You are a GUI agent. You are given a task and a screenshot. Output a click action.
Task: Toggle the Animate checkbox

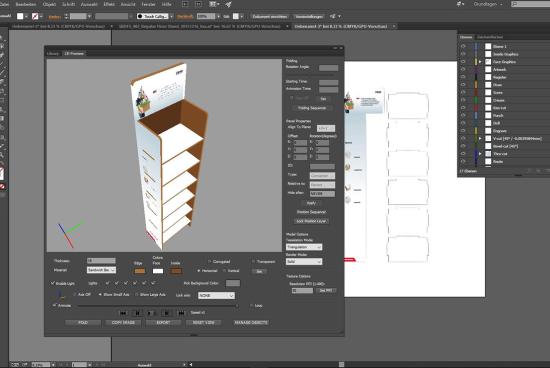55,305
